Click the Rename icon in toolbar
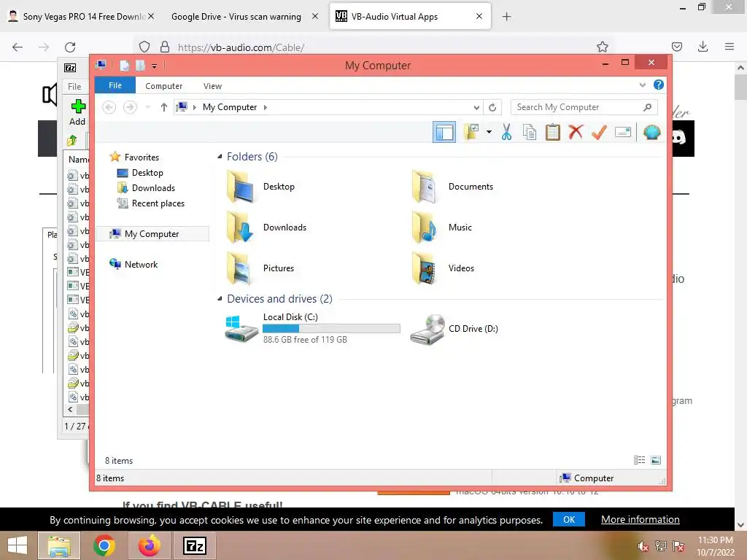 pyautogui.click(x=623, y=132)
